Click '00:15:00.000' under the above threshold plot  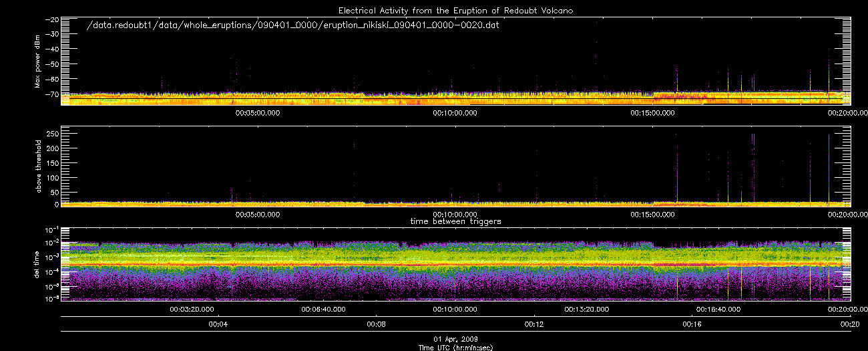coord(652,215)
